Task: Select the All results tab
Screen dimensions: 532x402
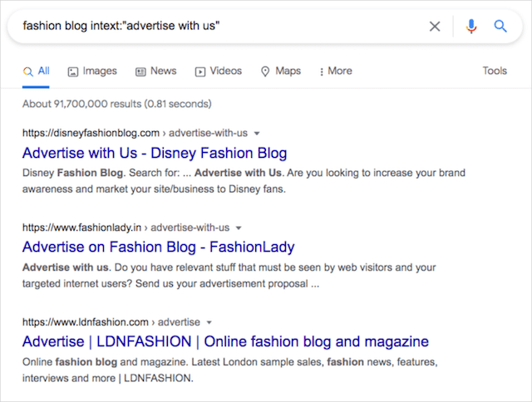Action: point(37,71)
